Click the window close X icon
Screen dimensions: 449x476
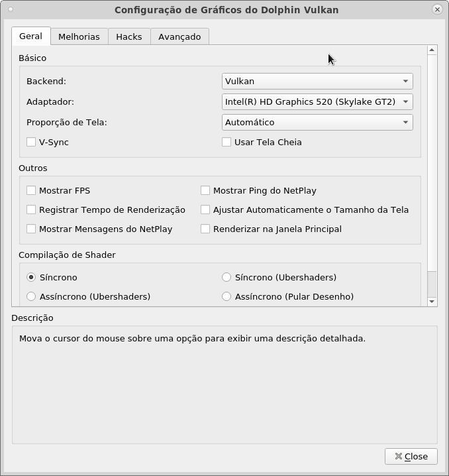pos(437,10)
